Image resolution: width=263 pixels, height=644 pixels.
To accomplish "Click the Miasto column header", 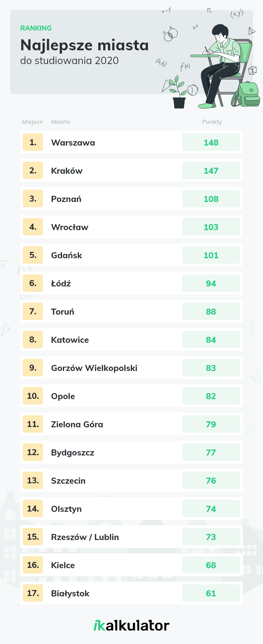I will coord(61,122).
